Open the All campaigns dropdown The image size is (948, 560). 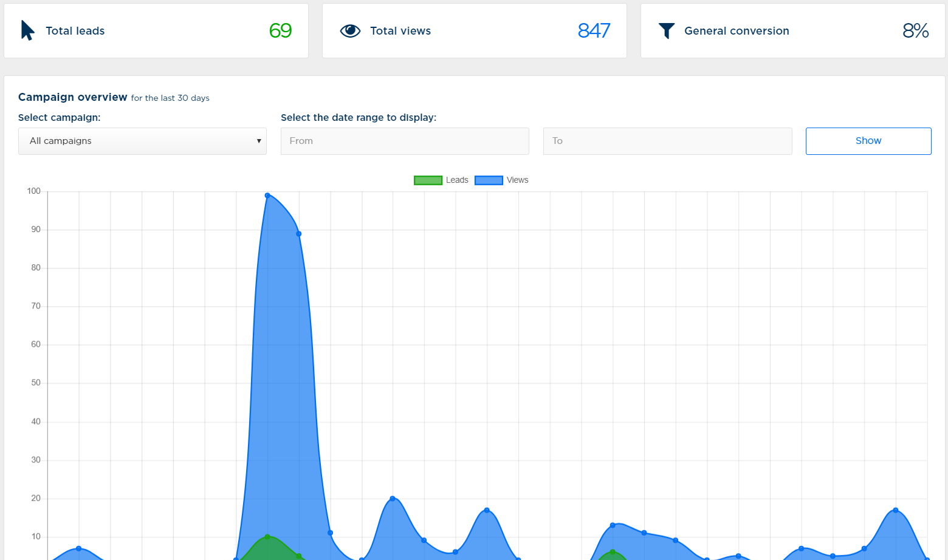coord(142,141)
